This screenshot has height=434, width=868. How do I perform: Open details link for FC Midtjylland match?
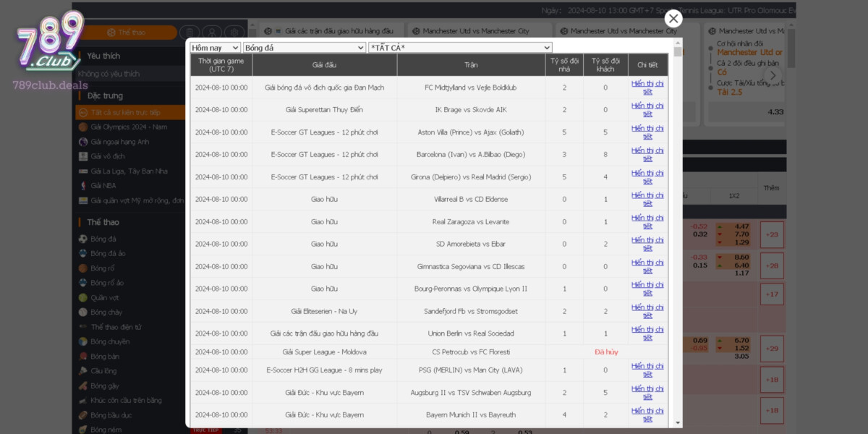(647, 88)
